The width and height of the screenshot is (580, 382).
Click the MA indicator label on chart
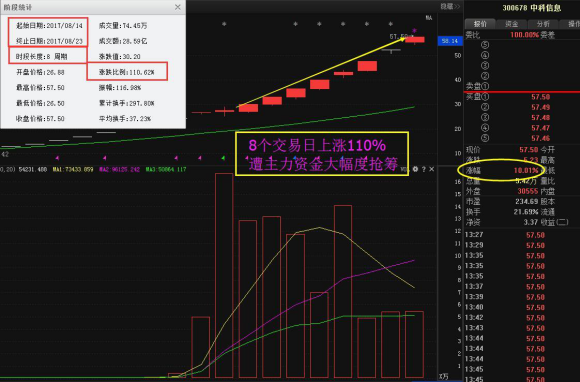pos(429,17)
